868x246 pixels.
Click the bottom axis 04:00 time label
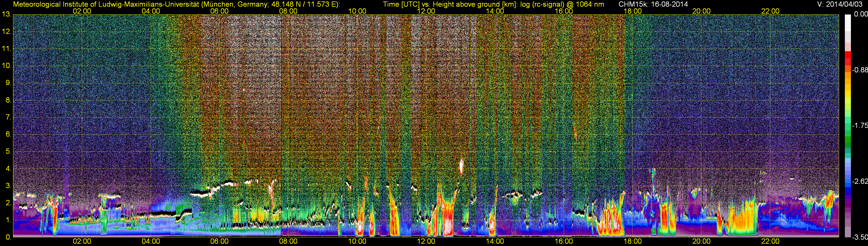pos(151,241)
